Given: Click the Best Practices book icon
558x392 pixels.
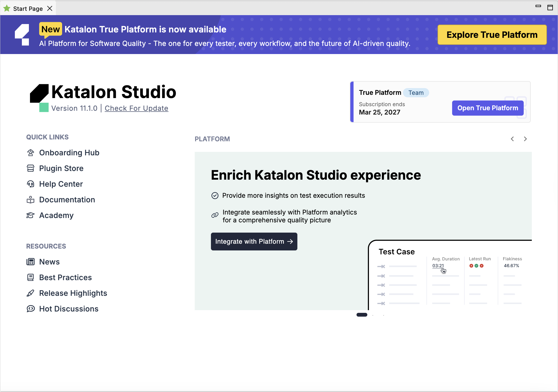Looking at the screenshot, I should [x=31, y=277].
